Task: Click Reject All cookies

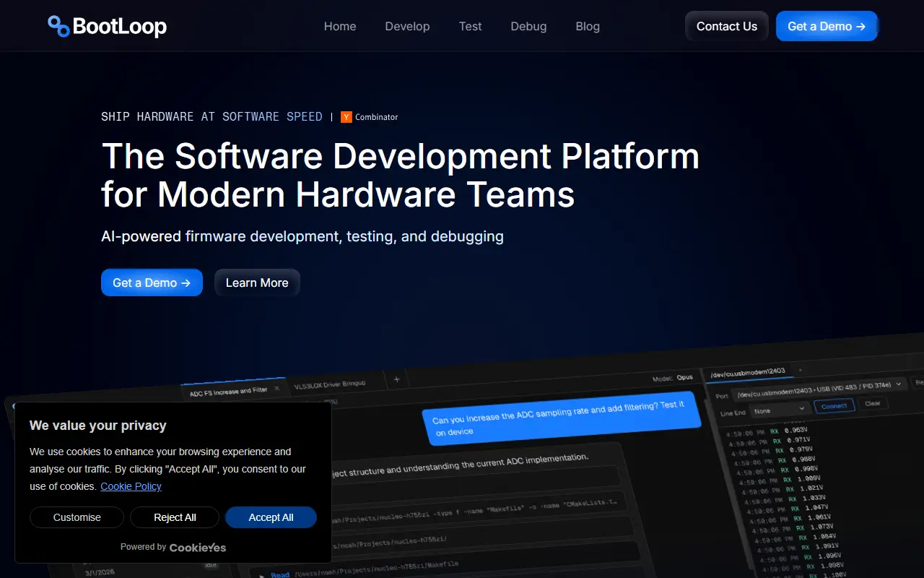Action: pyautogui.click(x=175, y=517)
